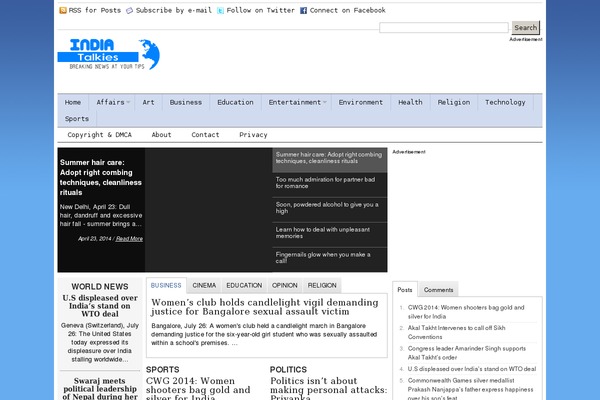Open the India Talkies logo

(x=109, y=54)
